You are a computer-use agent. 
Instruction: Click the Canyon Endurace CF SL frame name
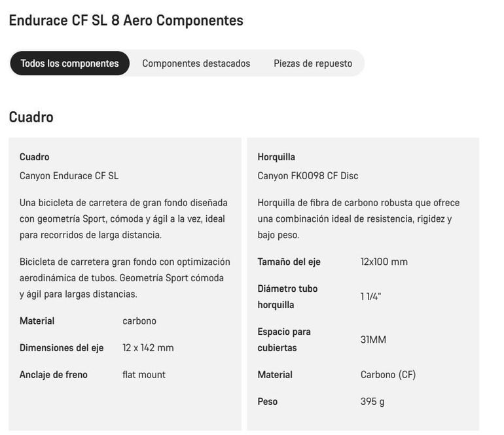[69, 176]
